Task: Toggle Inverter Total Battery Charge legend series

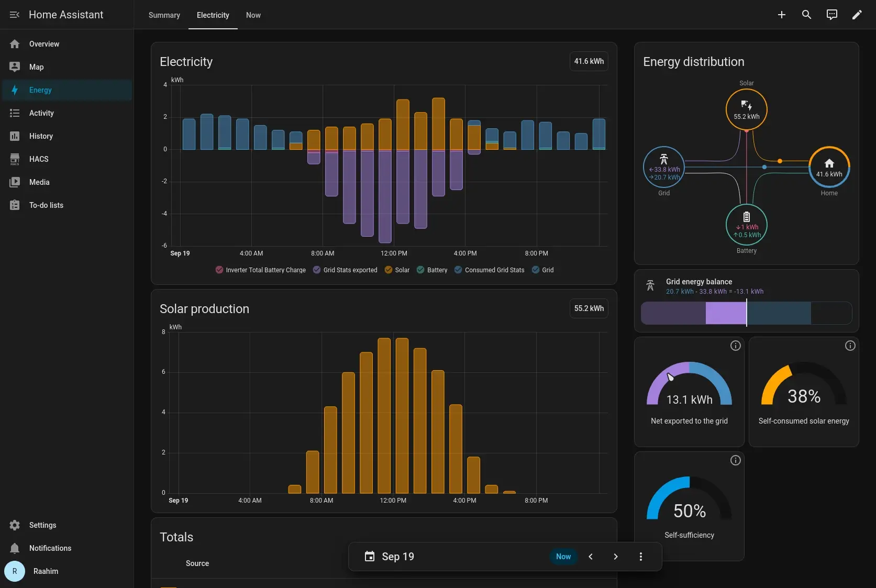Action: (260, 270)
